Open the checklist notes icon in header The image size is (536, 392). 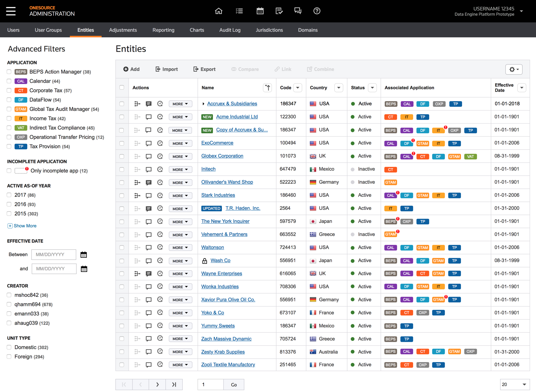tap(279, 11)
